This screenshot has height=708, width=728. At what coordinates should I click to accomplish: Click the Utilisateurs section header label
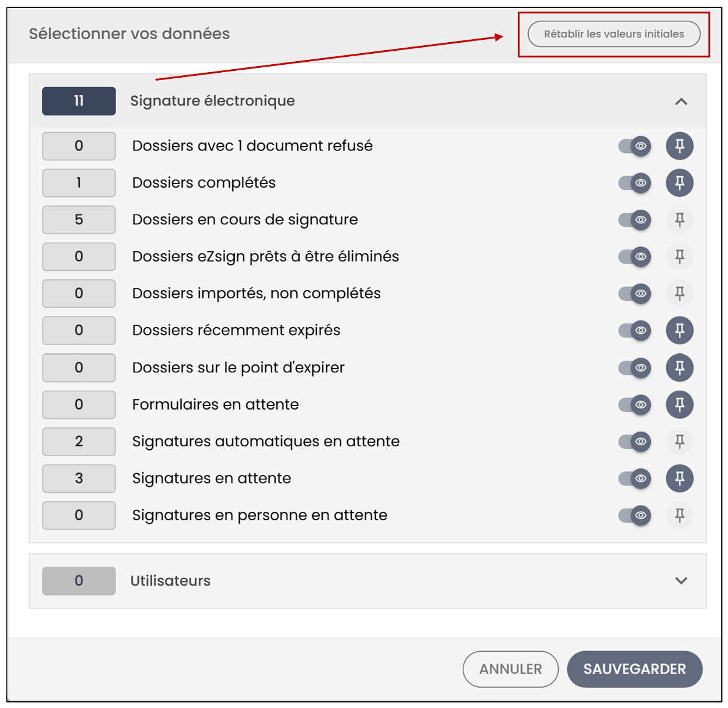tap(171, 581)
